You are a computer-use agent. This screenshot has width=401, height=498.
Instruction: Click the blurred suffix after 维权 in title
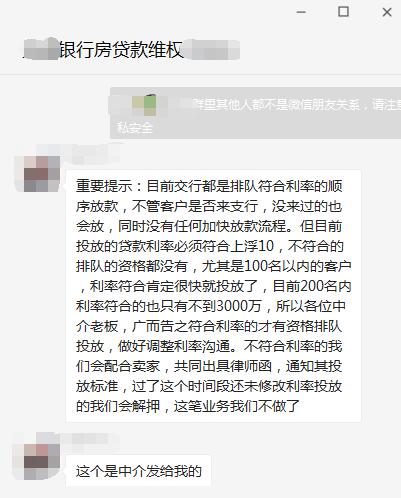click(212, 50)
